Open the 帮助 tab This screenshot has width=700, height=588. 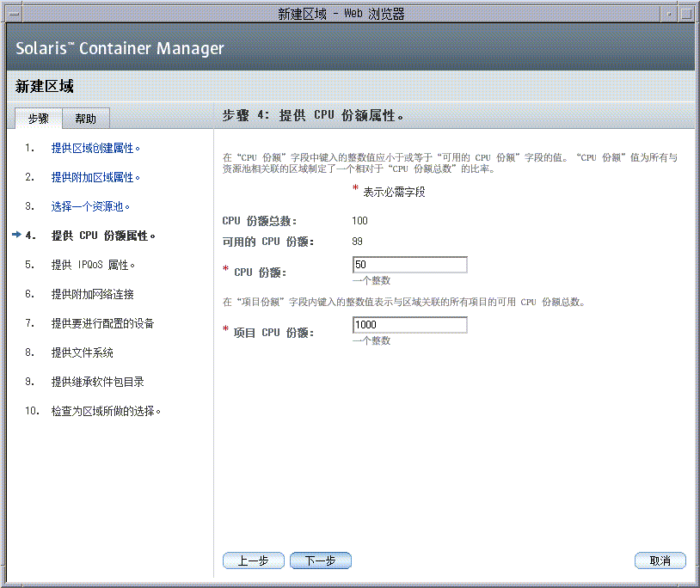tap(86, 119)
